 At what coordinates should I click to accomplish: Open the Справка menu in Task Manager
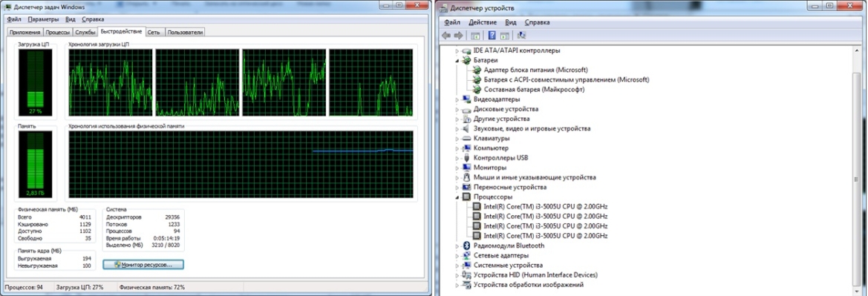click(93, 19)
